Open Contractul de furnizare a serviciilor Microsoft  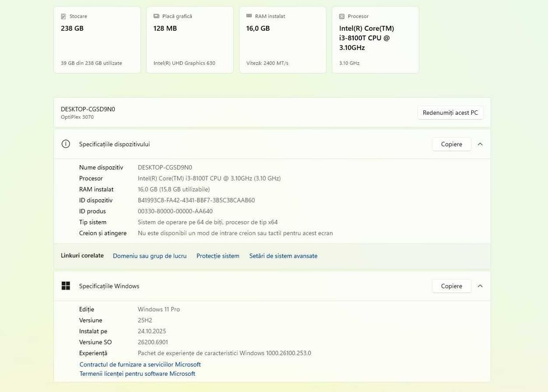(x=140, y=365)
